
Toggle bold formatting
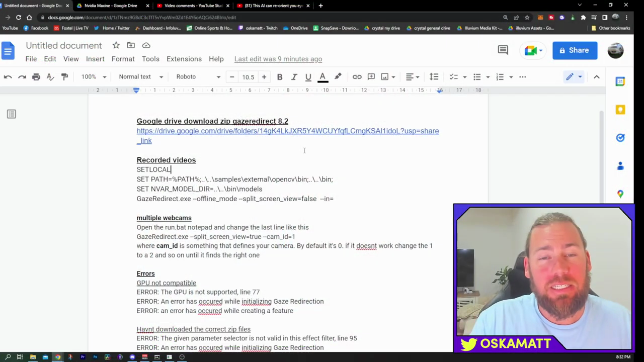point(280,77)
